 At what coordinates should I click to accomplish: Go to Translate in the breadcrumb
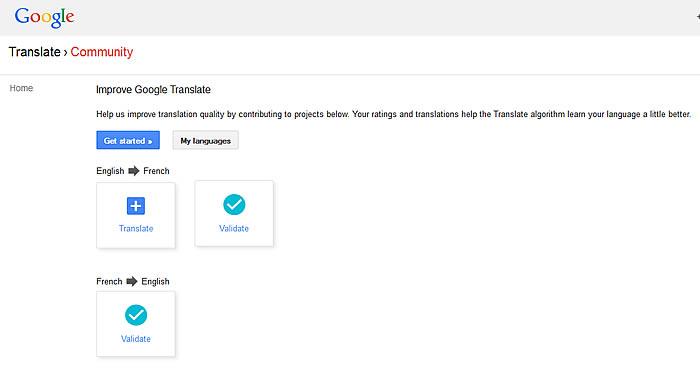point(34,52)
